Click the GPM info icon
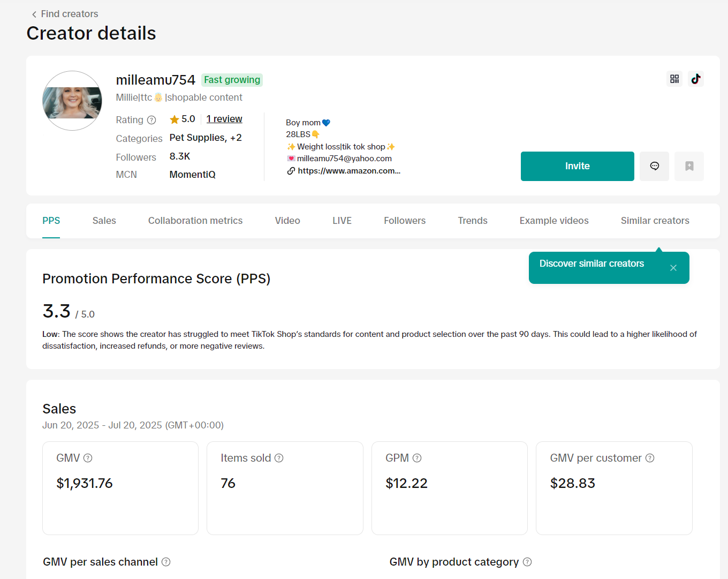The image size is (728, 579). pyautogui.click(x=417, y=458)
